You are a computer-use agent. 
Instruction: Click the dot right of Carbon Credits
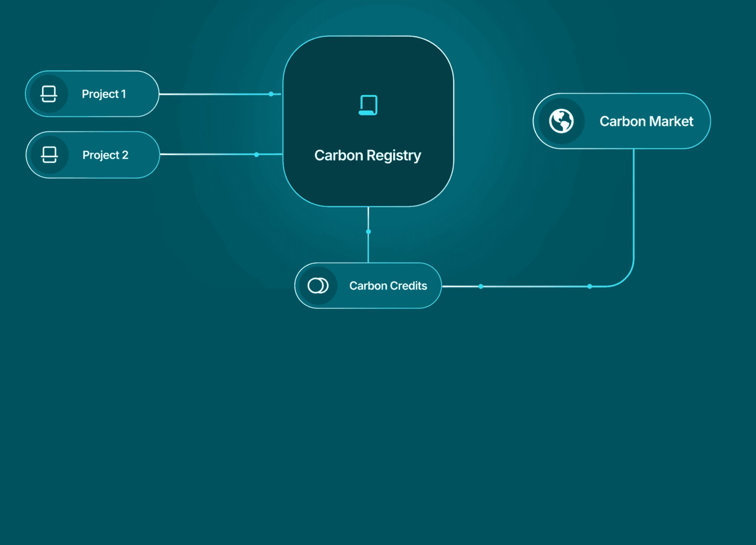tap(480, 286)
